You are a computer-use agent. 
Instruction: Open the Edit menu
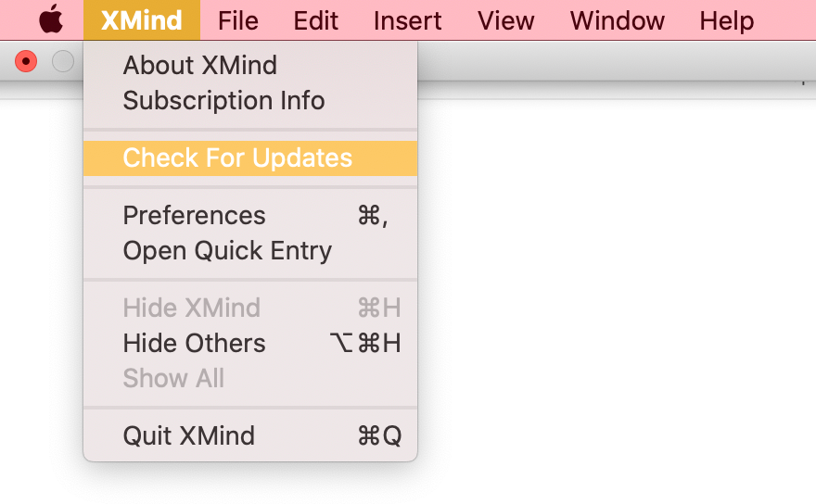point(315,20)
